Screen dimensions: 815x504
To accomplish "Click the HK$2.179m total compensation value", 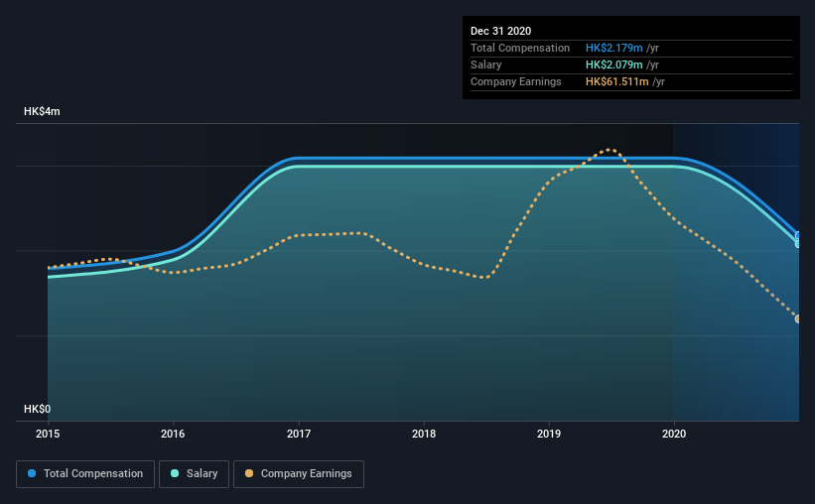I will tap(613, 48).
